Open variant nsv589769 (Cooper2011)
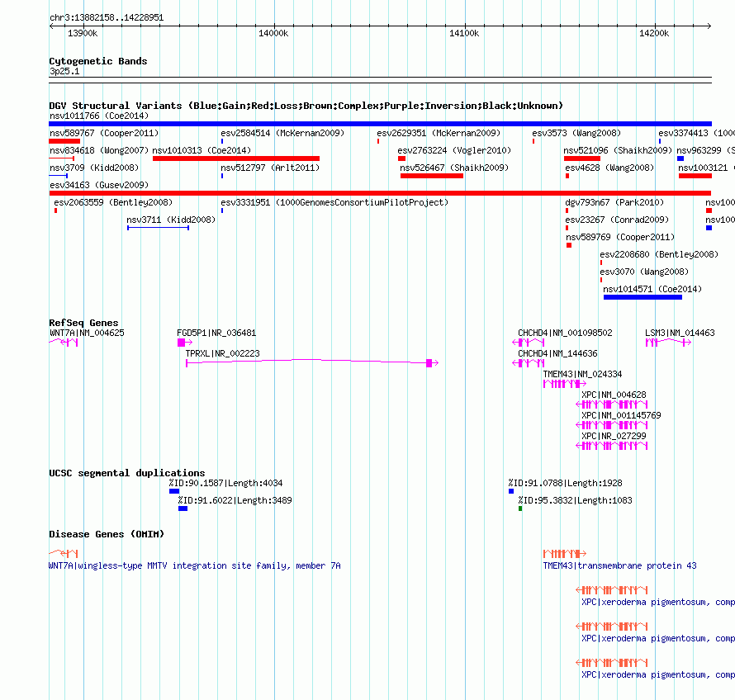Viewport: 735px width, 700px height. point(620,237)
